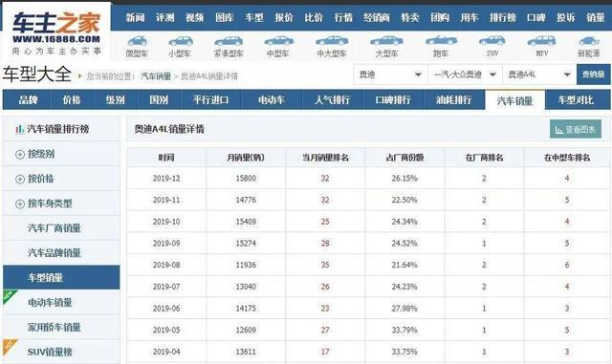
Task: Expand the 按车身类型 plus icon
Action: pos(20,204)
